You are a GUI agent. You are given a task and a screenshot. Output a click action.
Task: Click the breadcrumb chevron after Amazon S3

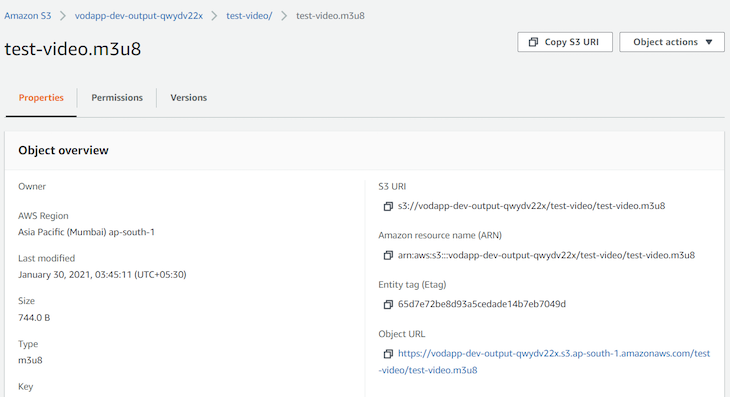tap(62, 16)
